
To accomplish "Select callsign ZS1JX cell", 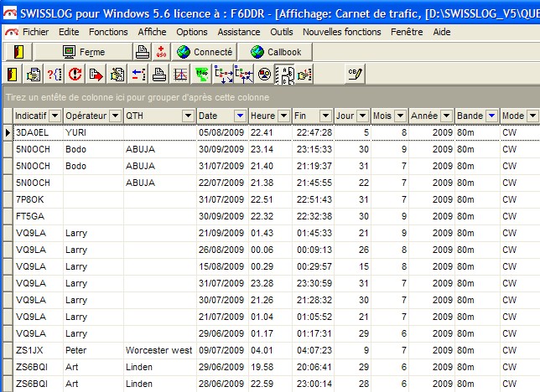I will [38, 350].
